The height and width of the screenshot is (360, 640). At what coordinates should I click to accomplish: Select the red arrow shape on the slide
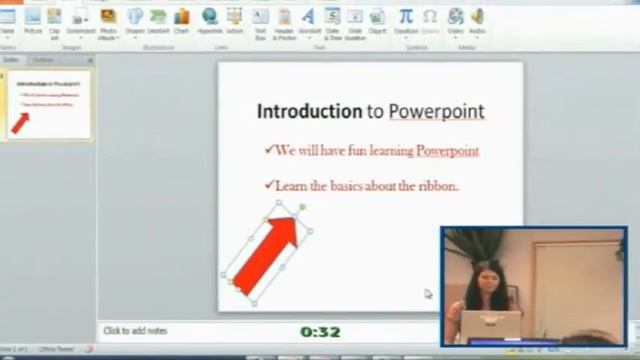point(264,256)
